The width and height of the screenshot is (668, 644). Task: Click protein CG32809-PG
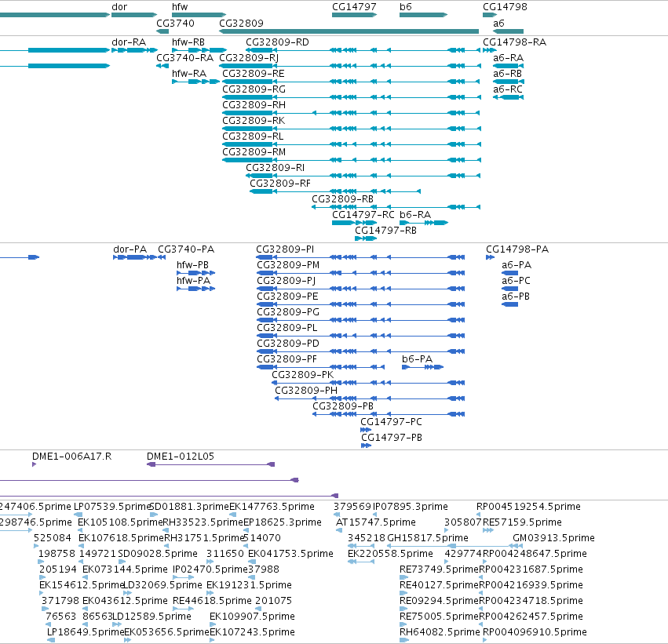point(288,312)
